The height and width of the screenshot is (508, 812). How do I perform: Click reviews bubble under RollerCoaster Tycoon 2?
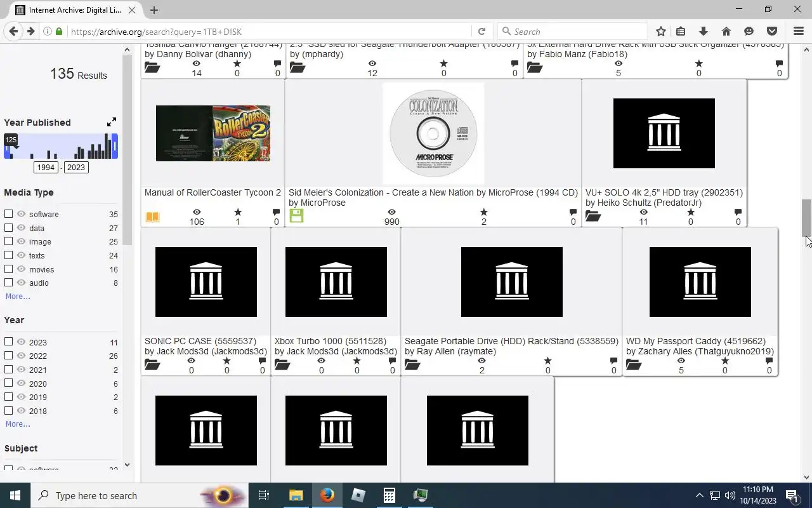point(276,212)
